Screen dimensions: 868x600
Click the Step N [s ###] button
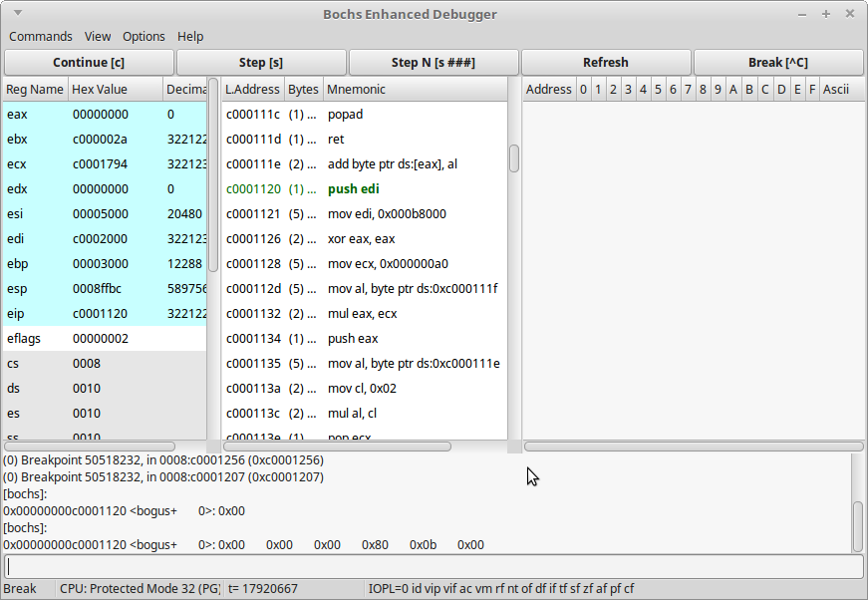pyautogui.click(x=434, y=63)
